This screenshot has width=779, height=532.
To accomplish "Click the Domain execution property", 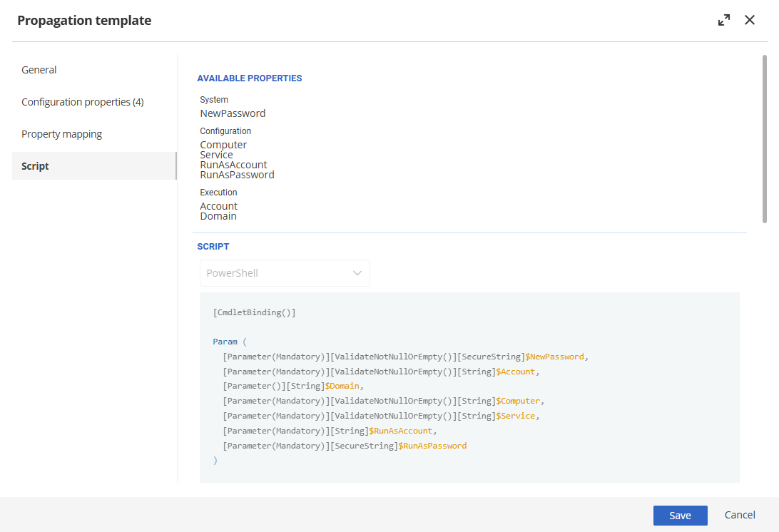I will click(218, 216).
